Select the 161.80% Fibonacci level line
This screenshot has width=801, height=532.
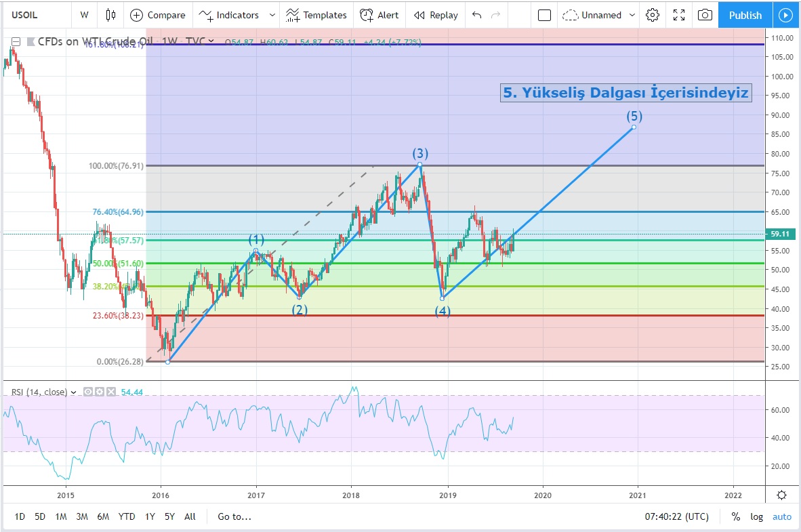point(455,45)
